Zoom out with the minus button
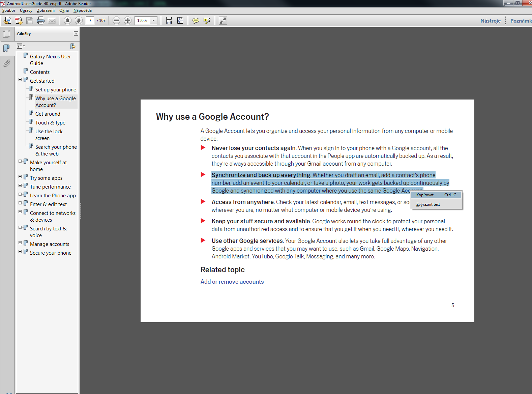The width and height of the screenshot is (532, 394). pyautogui.click(x=116, y=21)
